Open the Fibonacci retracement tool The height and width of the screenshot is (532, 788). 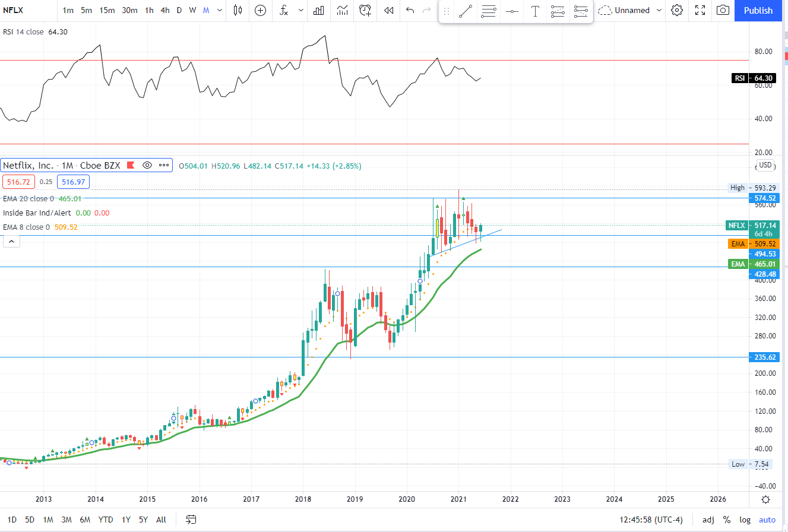tap(489, 11)
